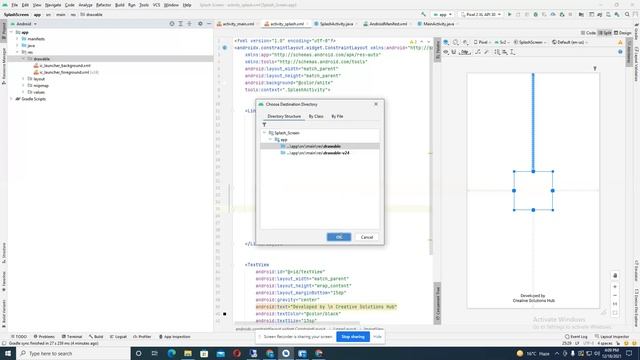Click zoom in plus on design surface
The height and width of the screenshot is (360, 640).
[615, 287]
